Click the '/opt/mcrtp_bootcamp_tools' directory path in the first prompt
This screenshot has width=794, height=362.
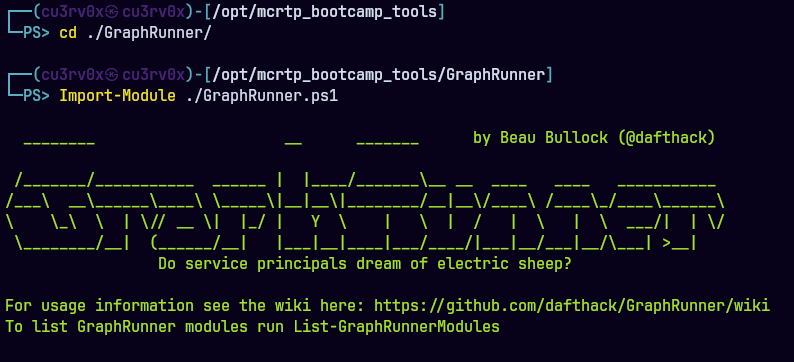pyautogui.click(x=326, y=12)
